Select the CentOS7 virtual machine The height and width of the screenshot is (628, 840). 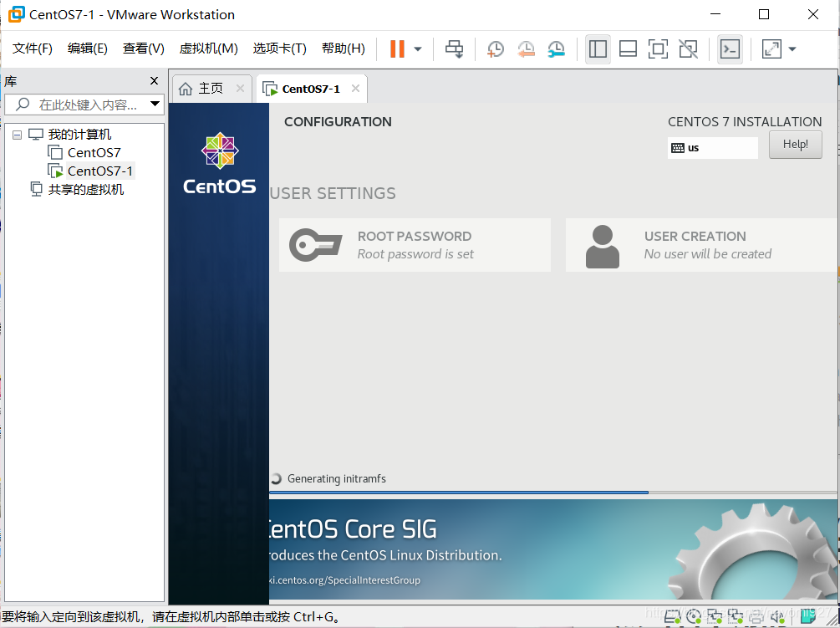(94, 153)
